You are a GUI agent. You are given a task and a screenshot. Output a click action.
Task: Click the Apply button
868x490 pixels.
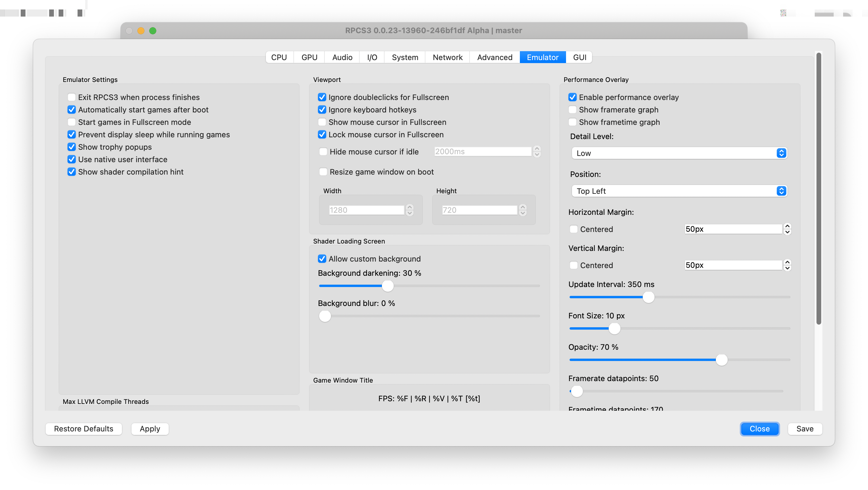(150, 429)
